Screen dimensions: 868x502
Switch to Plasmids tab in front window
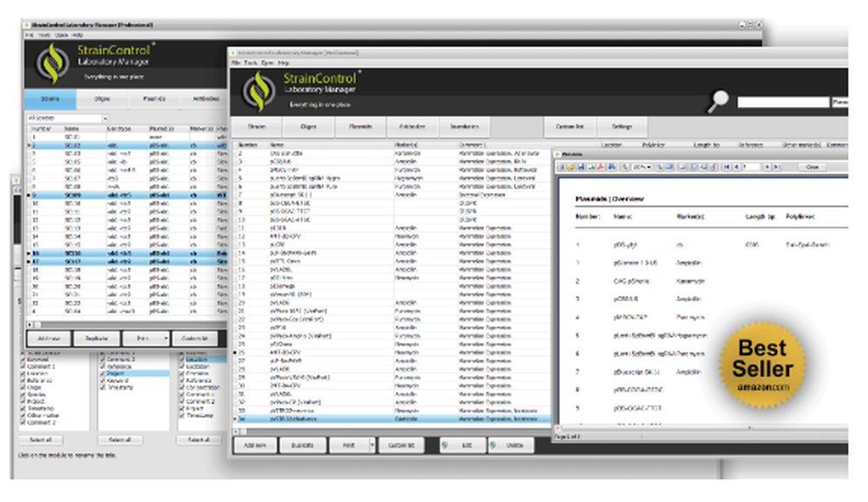coord(360,127)
